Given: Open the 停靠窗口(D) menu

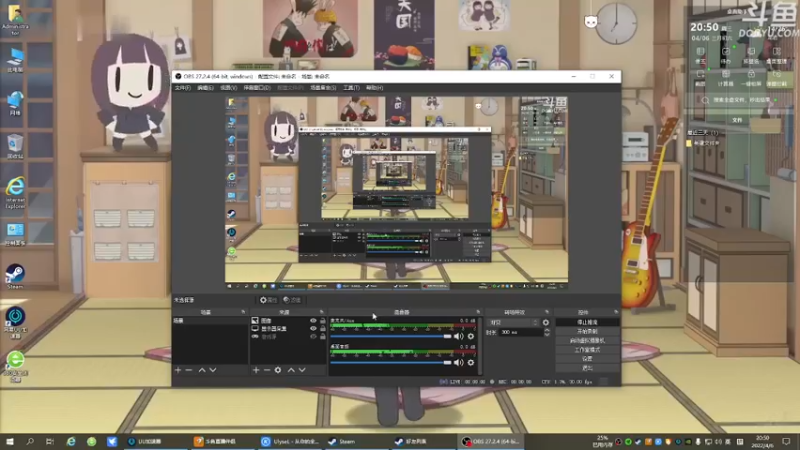Looking at the screenshot, I should [257, 88].
